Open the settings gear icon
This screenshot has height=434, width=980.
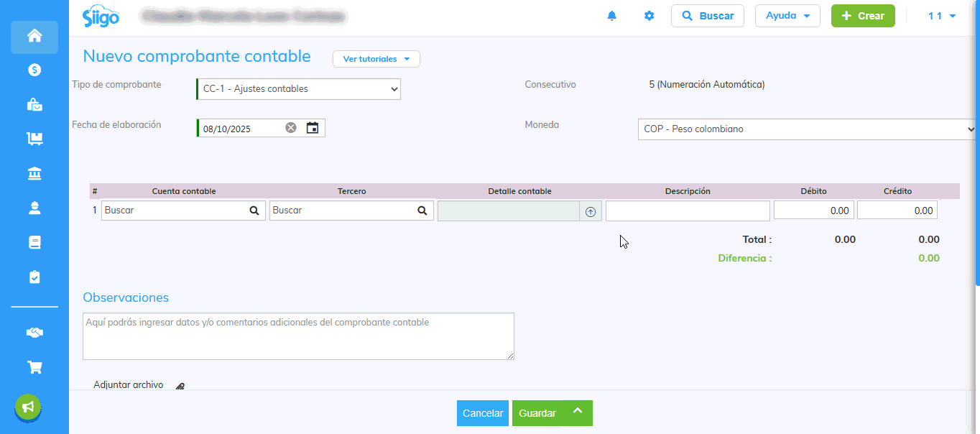(x=649, y=16)
